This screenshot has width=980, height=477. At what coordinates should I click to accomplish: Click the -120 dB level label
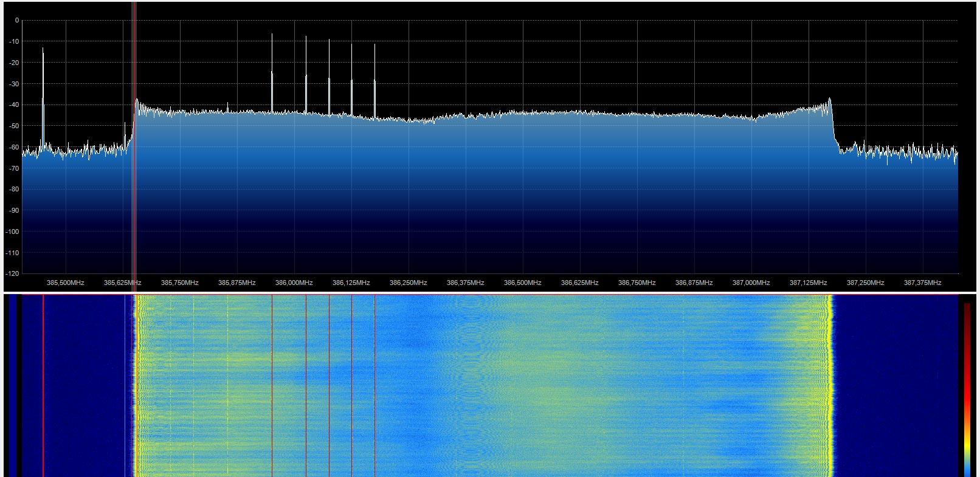(x=12, y=274)
